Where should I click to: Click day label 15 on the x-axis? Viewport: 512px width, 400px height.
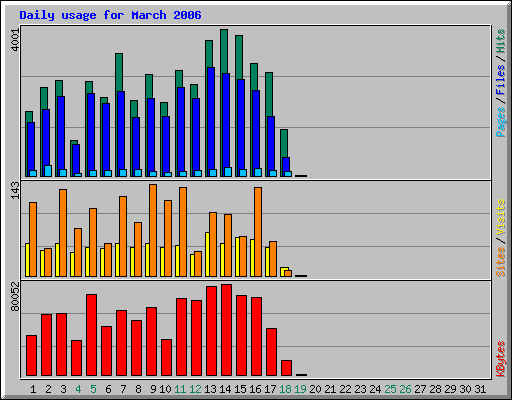240,389
